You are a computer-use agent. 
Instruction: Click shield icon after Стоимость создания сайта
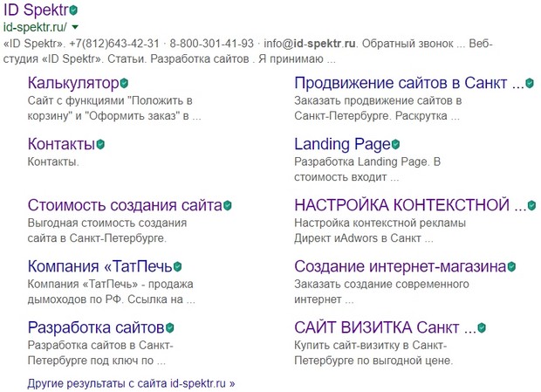[x=227, y=205]
